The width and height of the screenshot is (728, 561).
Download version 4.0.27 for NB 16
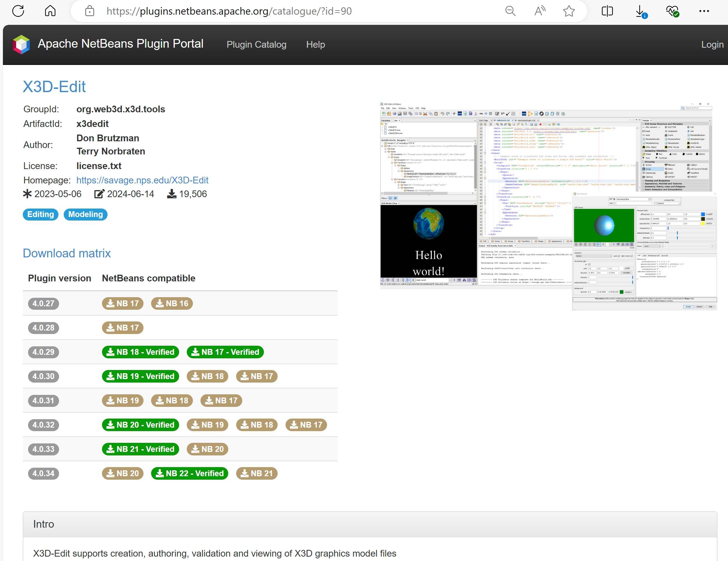(172, 304)
